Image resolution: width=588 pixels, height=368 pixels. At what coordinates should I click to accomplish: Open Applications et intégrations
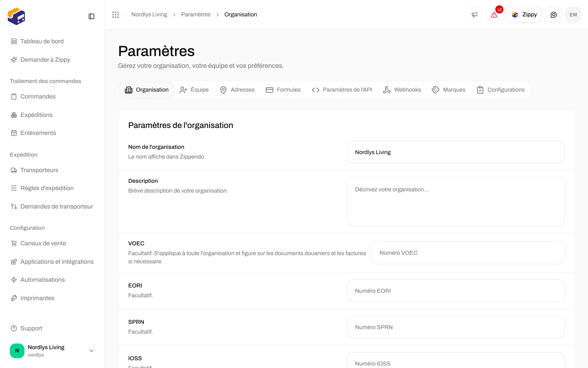(x=52, y=262)
